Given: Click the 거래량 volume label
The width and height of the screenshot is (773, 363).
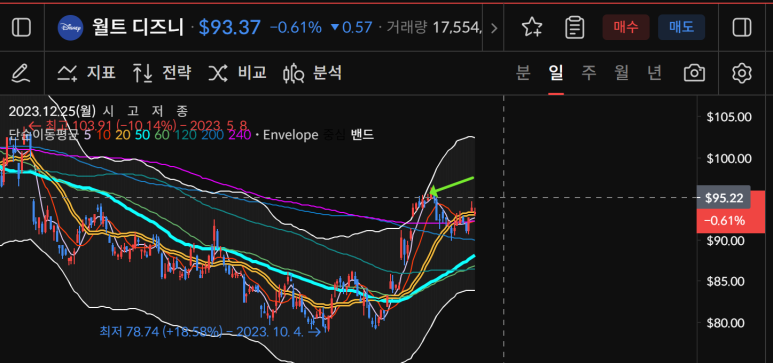Looking at the screenshot, I should point(406,28).
